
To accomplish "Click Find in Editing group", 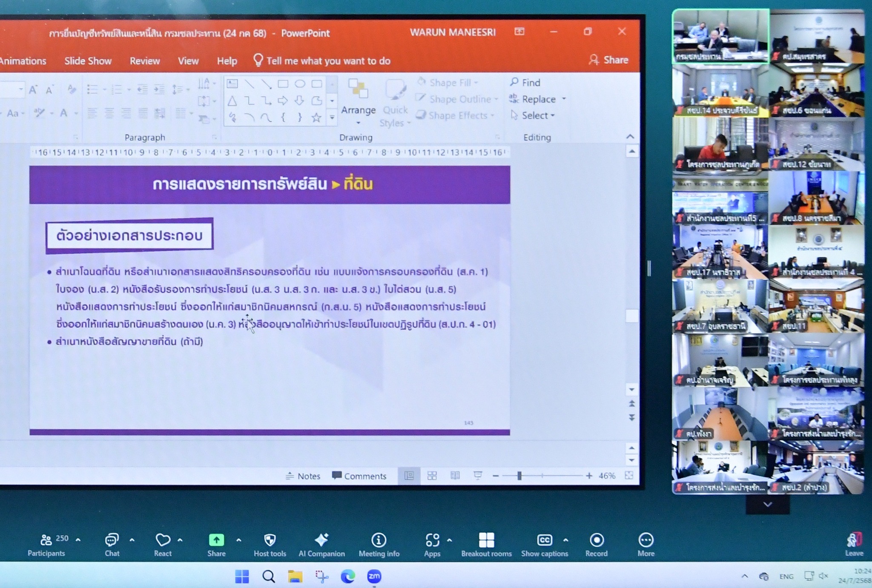I will [x=525, y=82].
